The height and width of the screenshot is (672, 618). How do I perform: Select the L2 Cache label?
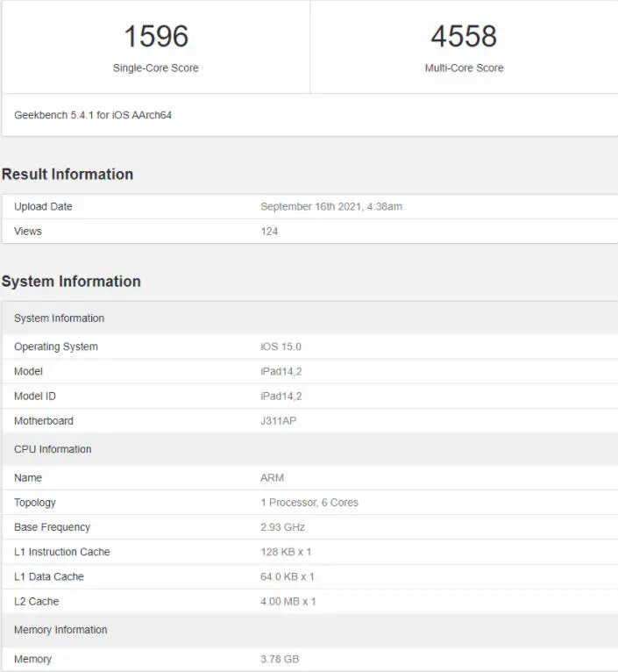(x=37, y=601)
